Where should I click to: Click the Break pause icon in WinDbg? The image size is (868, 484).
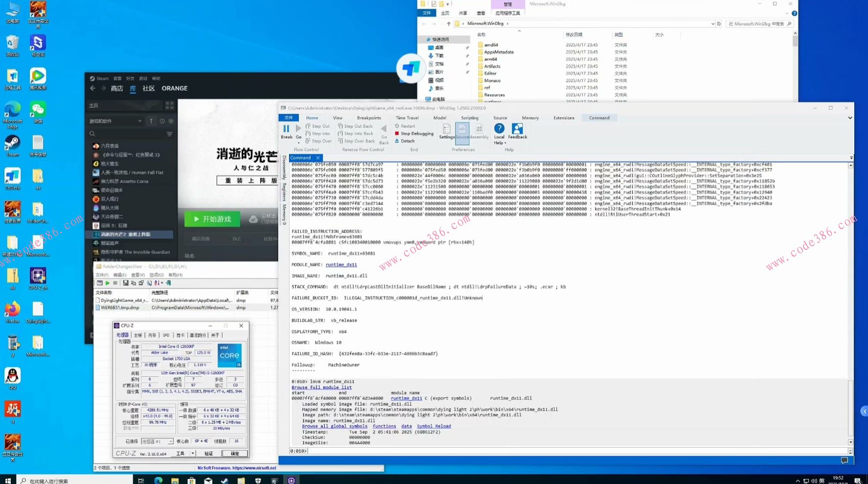click(x=286, y=128)
